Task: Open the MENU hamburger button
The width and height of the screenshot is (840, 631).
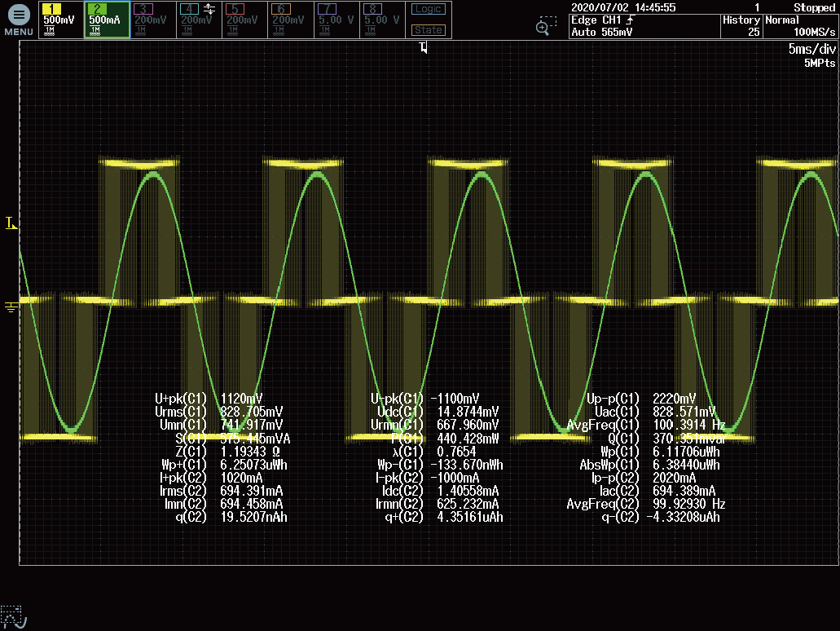Action: 19,20
